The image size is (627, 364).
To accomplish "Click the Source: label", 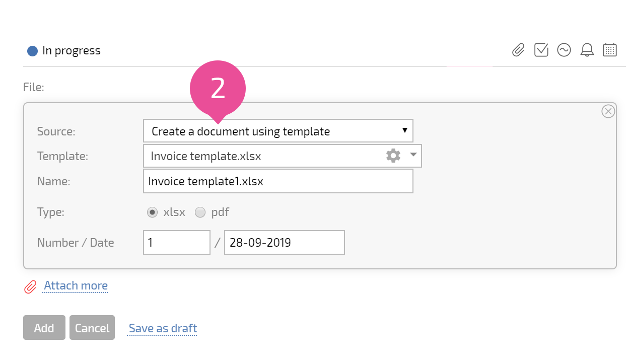I will pyautogui.click(x=56, y=131).
